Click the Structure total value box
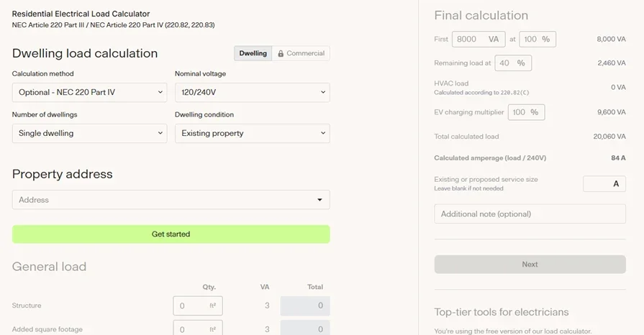The image size is (644, 335). [304, 306]
